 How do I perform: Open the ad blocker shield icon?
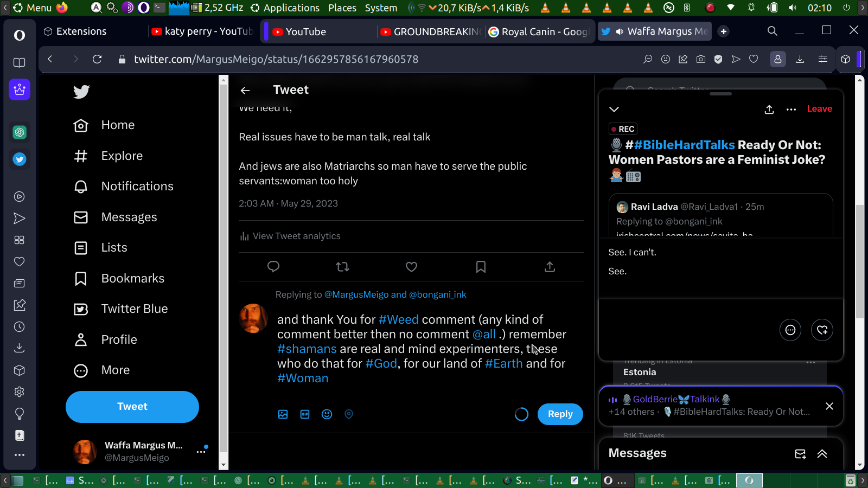718,60
